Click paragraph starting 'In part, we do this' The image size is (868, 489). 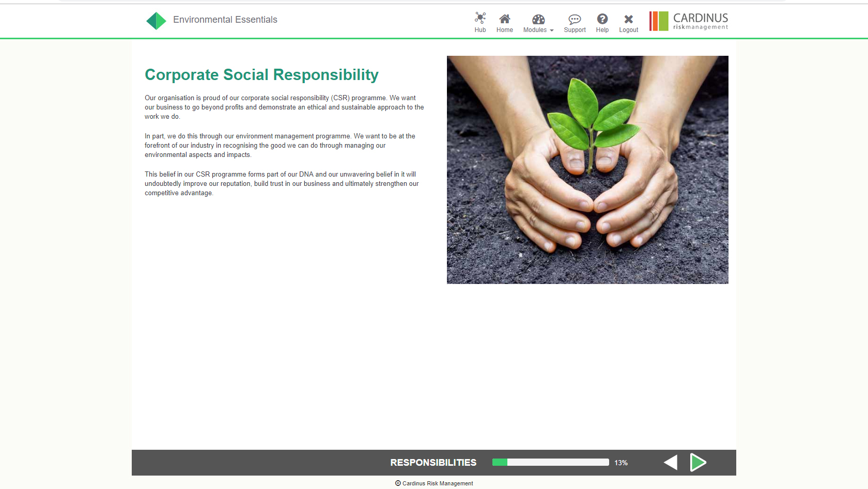[280, 145]
